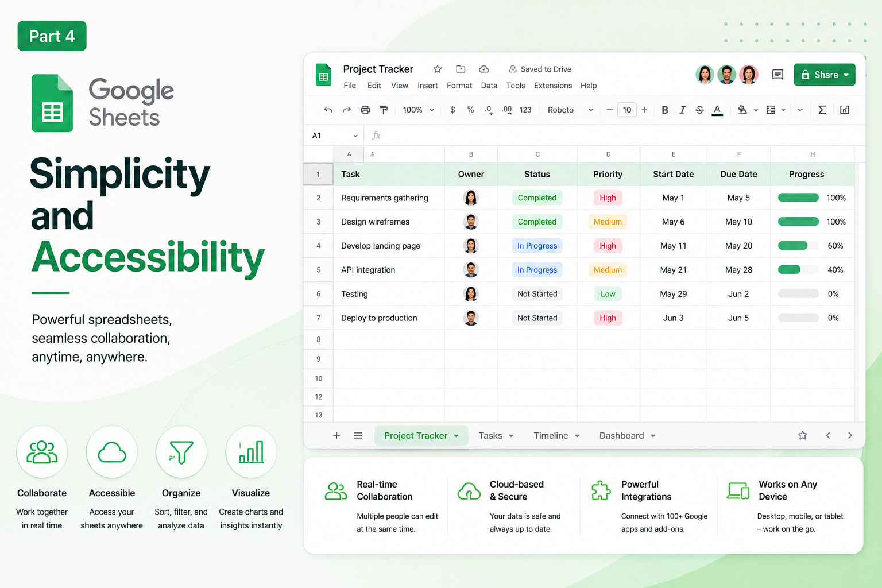Viewport: 882px width, 588px height.
Task: Open the borders/align dropdown in toolbar
Action: pyautogui.click(x=776, y=110)
